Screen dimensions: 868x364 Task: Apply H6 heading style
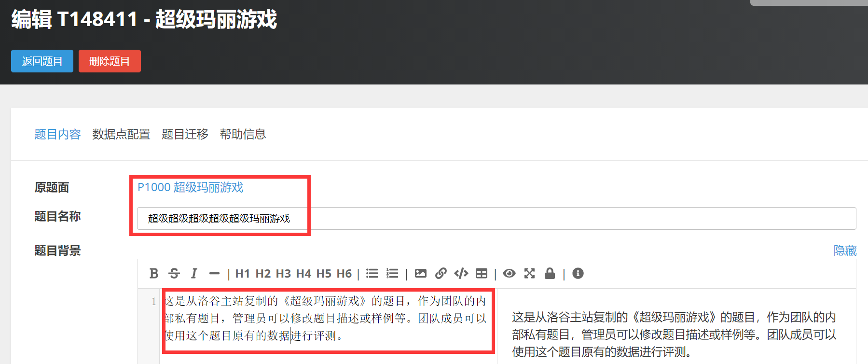(344, 274)
